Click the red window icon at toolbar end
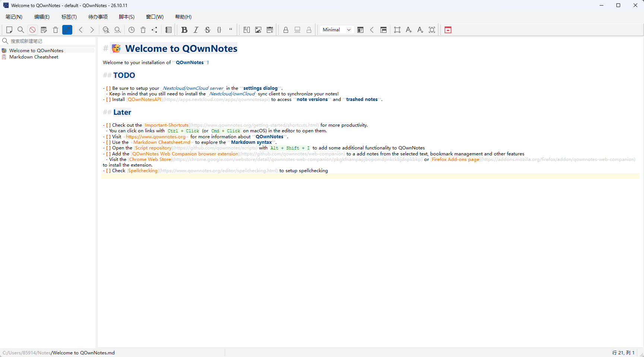 448,30
